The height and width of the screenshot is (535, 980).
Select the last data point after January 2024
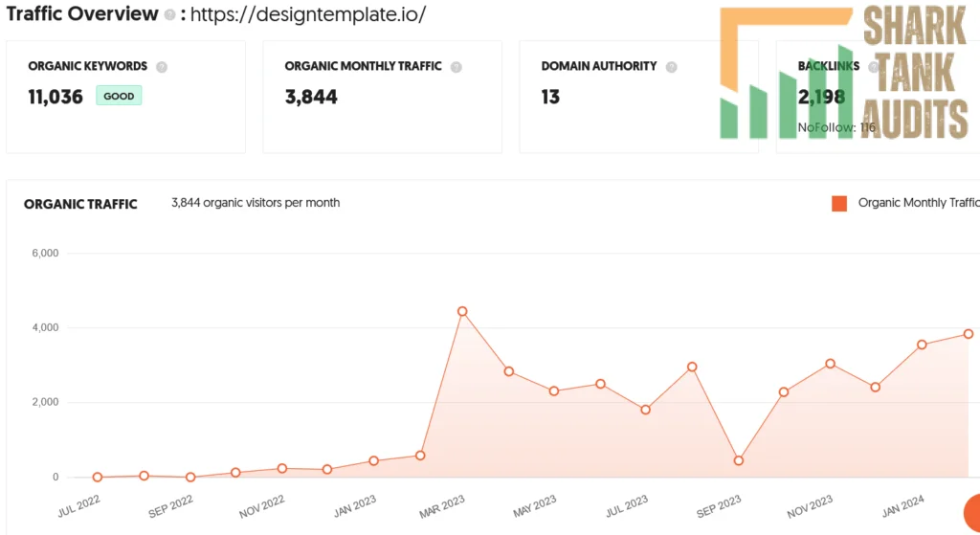pos(969,334)
